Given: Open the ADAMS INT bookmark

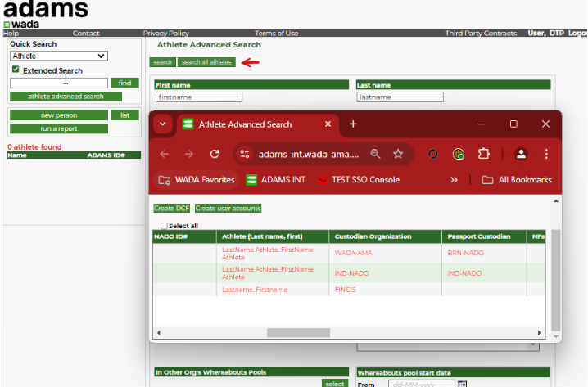Looking at the screenshot, I should coord(276,180).
